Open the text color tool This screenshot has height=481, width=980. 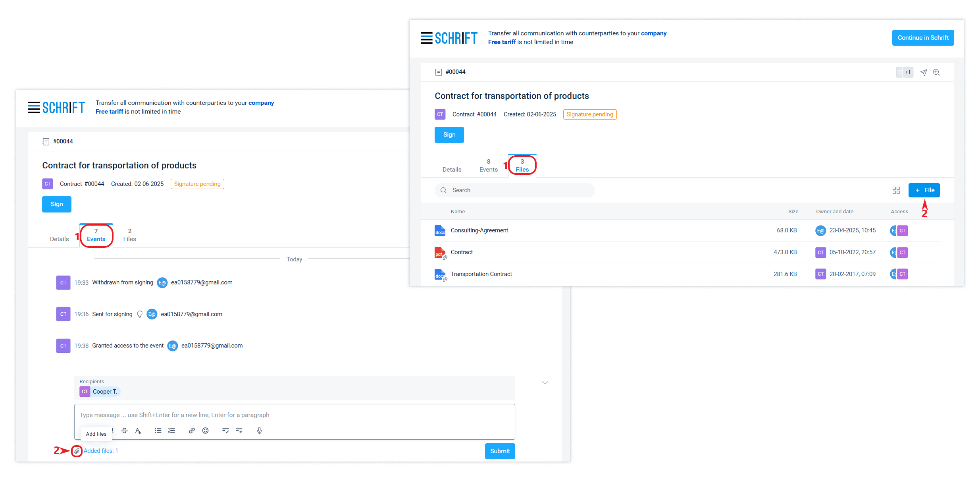(x=138, y=431)
